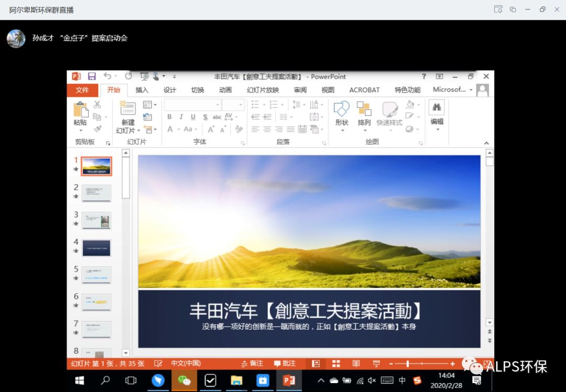Toggle Justify alignment button
The height and width of the screenshot is (392, 566).
pos(290,129)
